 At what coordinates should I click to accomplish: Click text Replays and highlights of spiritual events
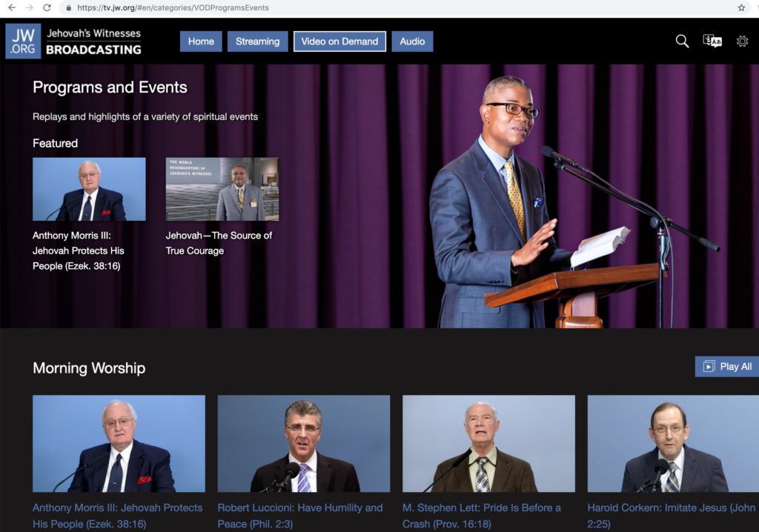pos(145,116)
